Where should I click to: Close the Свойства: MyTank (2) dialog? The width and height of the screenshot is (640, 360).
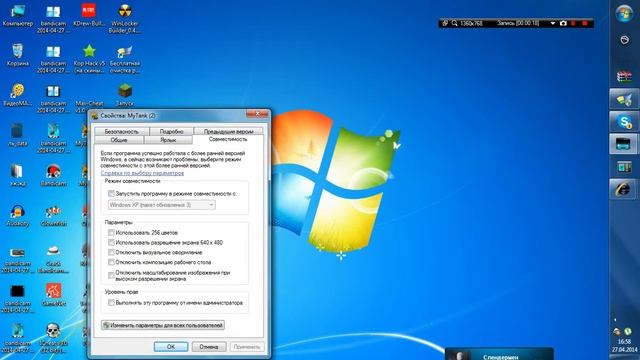coord(257,114)
